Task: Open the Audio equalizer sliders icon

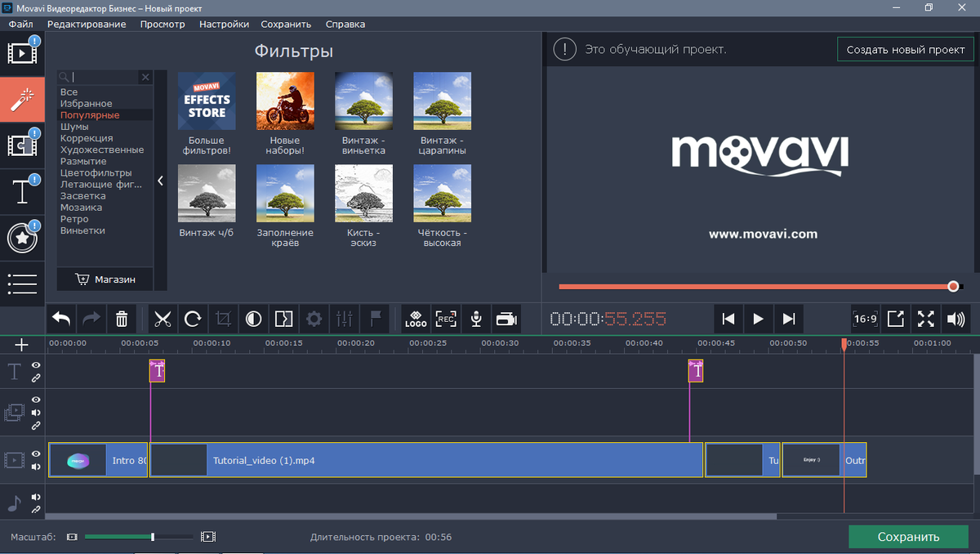Action: tap(345, 319)
